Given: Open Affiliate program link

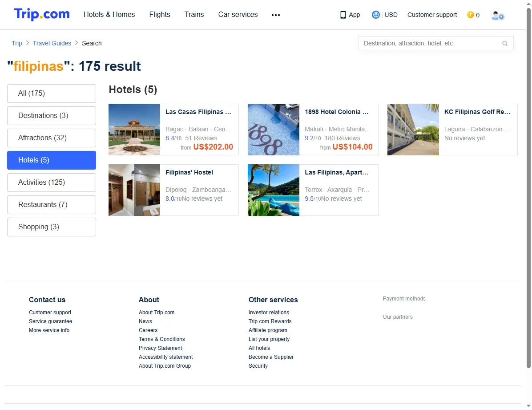Looking at the screenshot, I should coord(268,330).
